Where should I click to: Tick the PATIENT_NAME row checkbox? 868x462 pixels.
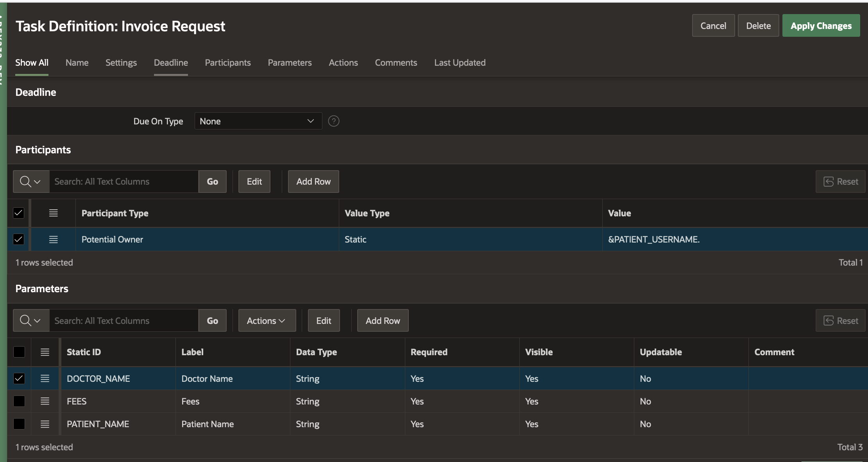click(19, 424)
